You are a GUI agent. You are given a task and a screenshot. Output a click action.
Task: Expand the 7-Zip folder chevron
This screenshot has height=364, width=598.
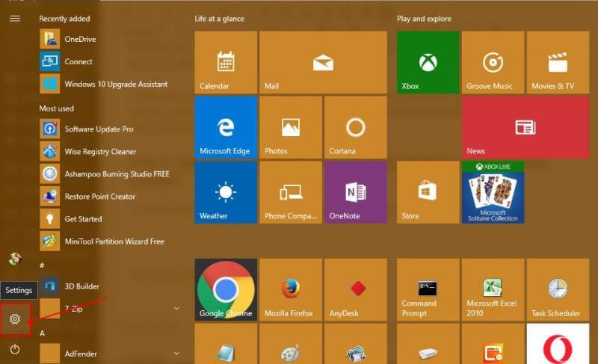[176, 308]
